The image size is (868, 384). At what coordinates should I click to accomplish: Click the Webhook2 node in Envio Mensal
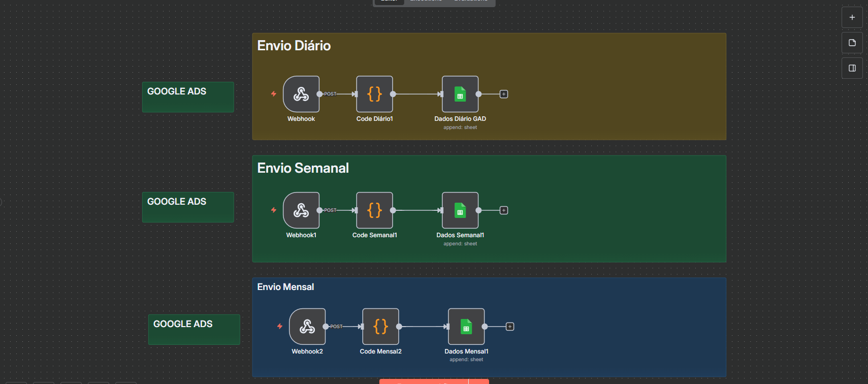click(x=307, y=327)
